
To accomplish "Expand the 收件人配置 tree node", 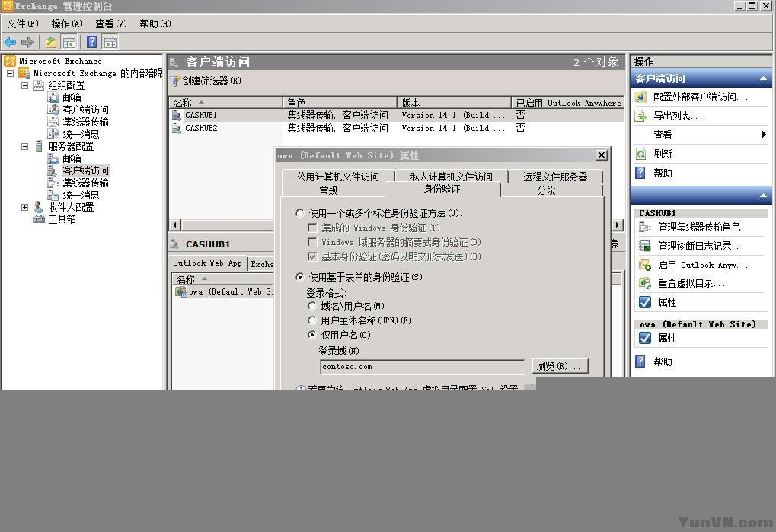I will 24,207.
